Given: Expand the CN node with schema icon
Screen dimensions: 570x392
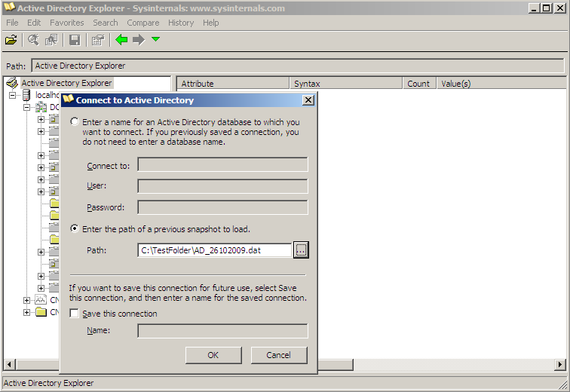Looking at the screenshot, I should [26, 300].
